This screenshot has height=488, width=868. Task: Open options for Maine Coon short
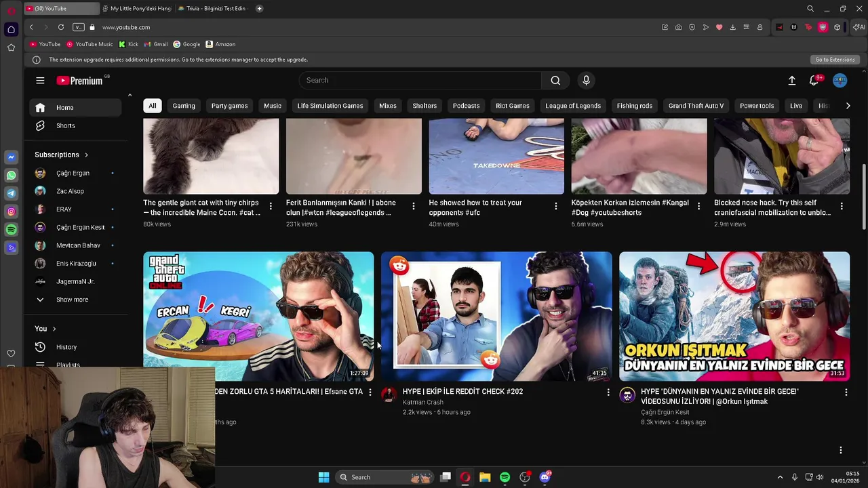[271, 206]
